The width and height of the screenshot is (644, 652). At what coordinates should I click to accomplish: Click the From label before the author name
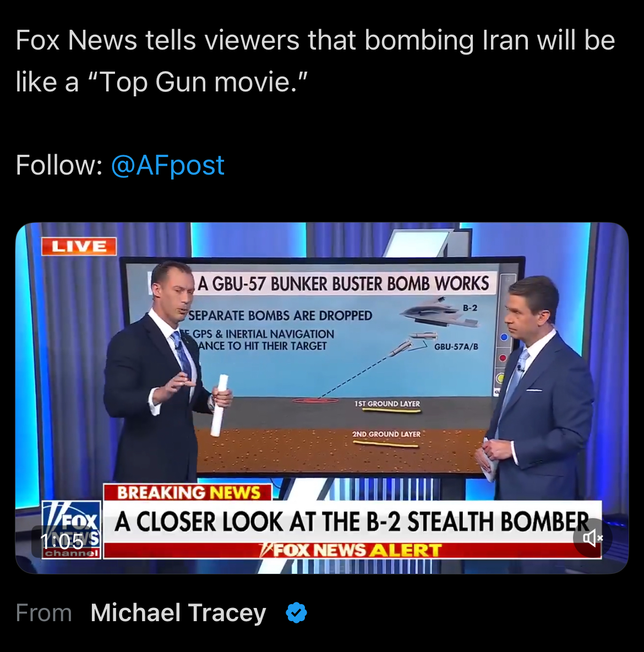click(43, 613)
